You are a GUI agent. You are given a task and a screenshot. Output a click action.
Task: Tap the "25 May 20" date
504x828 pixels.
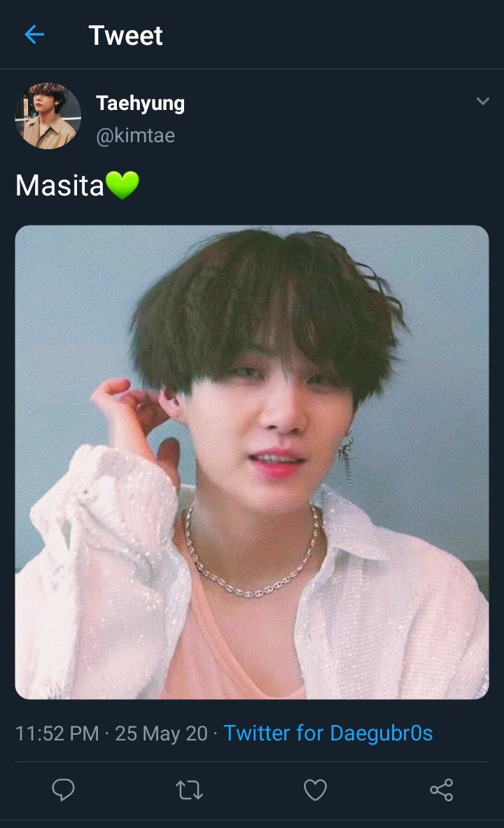tap(162, 733)
